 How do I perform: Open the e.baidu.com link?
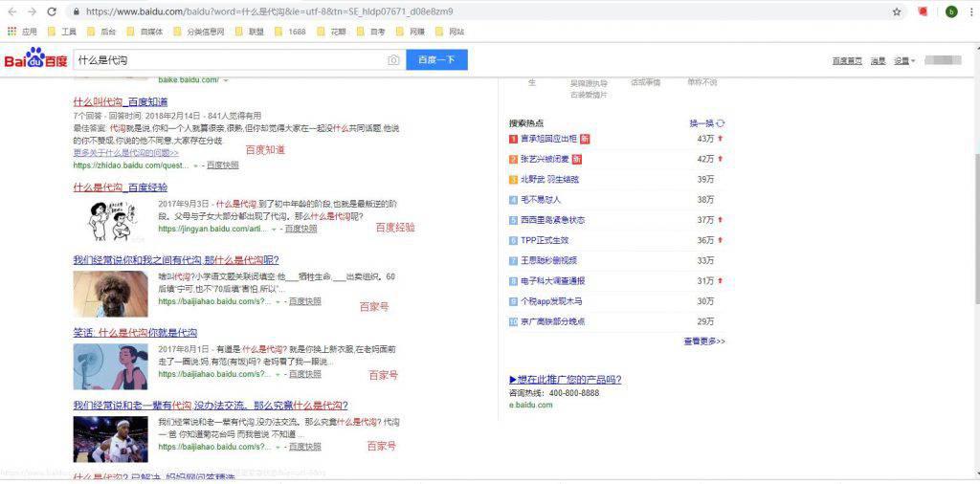[x=531, y=405]
